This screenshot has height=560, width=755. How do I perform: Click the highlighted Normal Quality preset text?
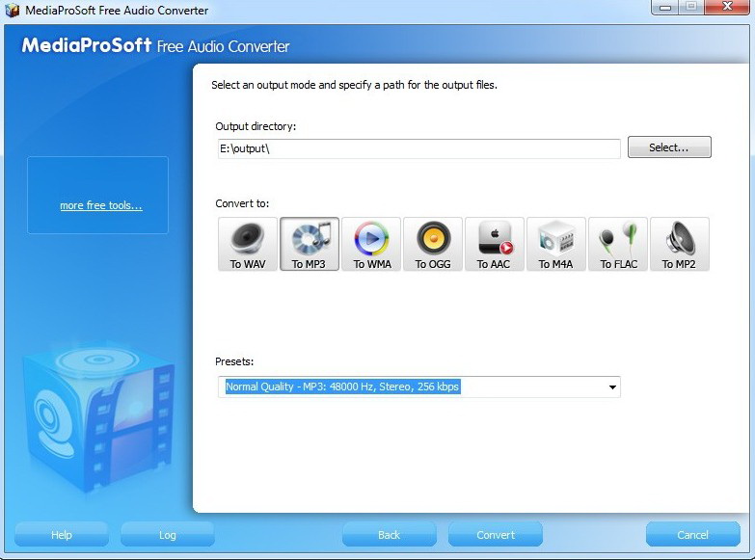point(342,387)
